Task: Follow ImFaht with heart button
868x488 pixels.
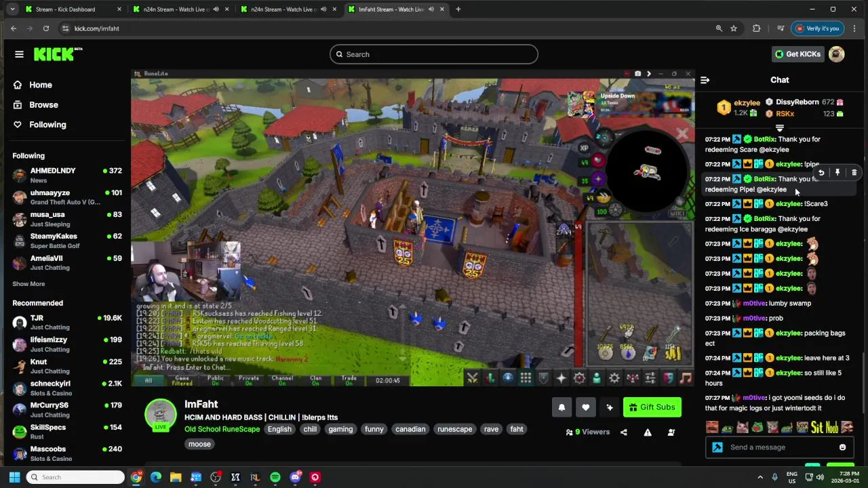Action: coord(585,407)
